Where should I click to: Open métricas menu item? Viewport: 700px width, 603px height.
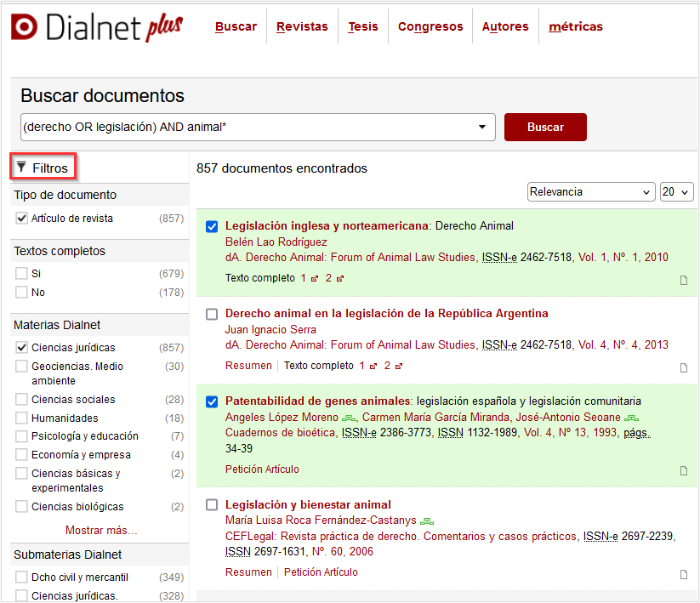tap(576, 26)
